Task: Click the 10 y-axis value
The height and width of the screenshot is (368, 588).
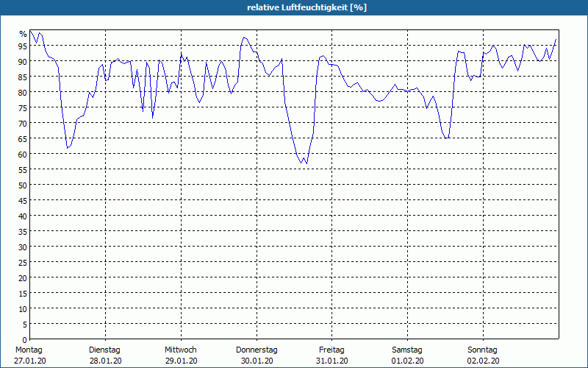Action: [24, 309]
